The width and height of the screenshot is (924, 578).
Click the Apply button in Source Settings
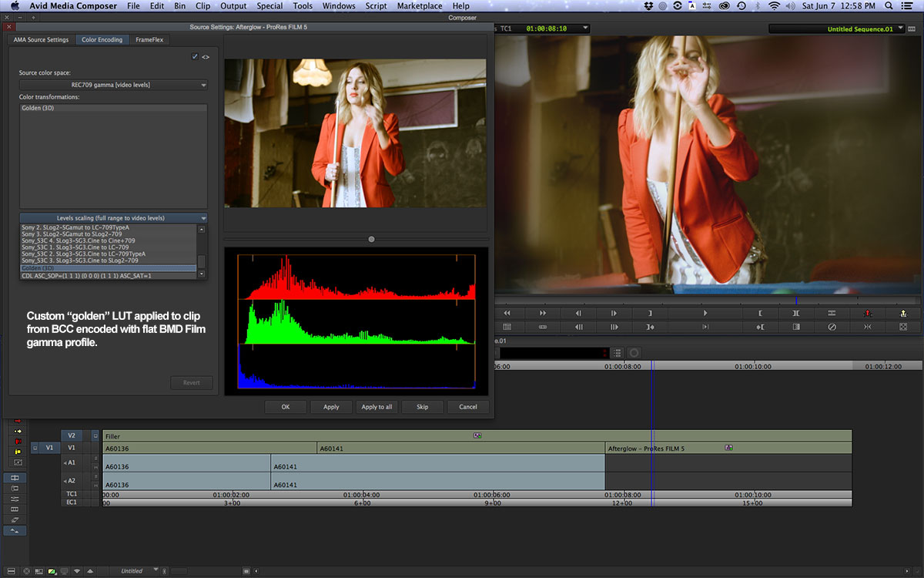point(331,406)
